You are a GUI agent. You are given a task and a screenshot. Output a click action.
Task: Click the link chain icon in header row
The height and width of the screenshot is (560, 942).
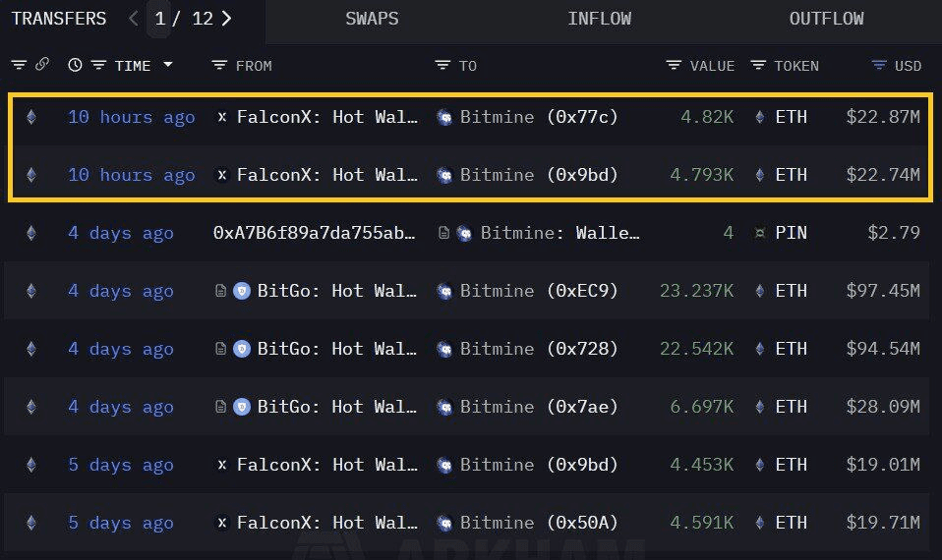[42, 64]
